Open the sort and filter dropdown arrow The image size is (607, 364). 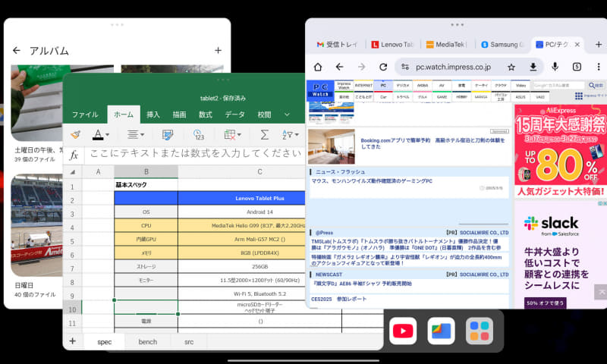tap(297, 135)
